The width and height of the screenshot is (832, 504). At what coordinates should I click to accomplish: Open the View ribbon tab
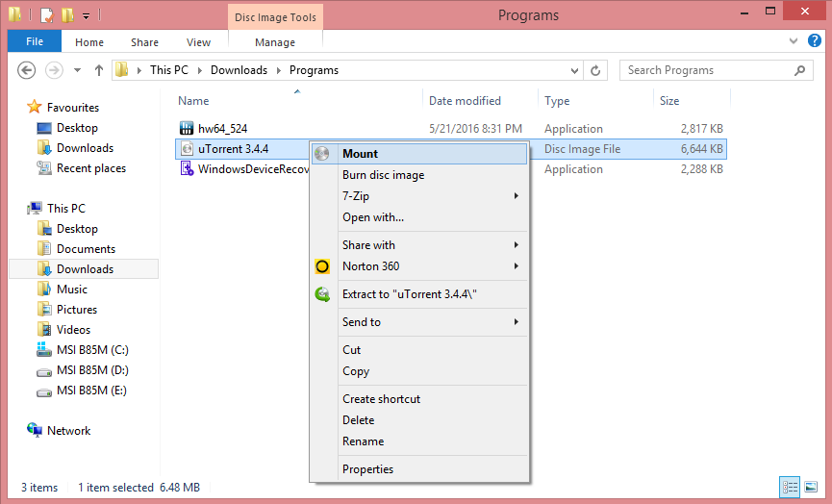[198, 42]
